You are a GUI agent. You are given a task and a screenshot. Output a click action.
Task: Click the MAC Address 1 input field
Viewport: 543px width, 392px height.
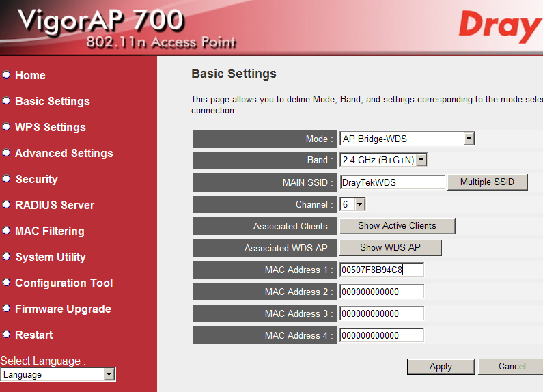[x=382, y=270]
